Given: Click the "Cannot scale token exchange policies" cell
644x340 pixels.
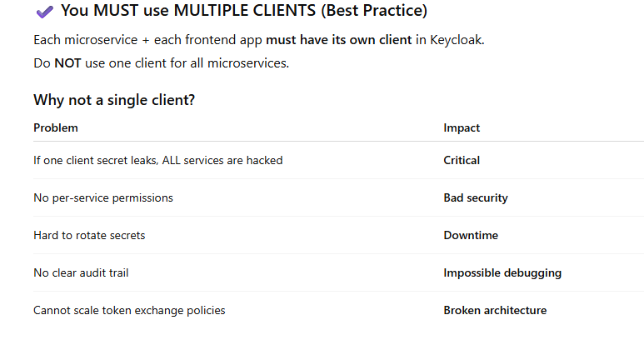Looking at the screenshot, I should tap(129, 310).
